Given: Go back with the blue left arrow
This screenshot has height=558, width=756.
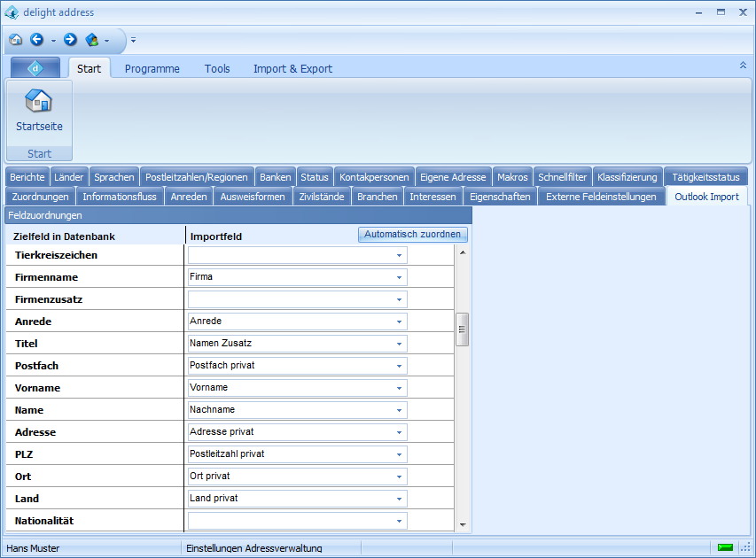Looking at the screenshot, I should point(36,40).
